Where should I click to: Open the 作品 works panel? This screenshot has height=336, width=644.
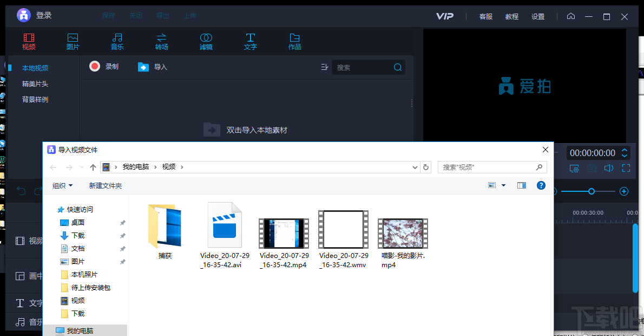click(294, 41)
